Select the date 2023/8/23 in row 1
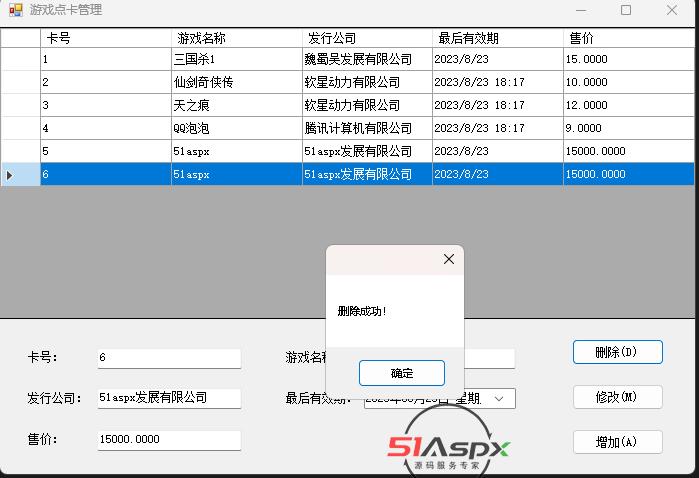Screen dimensions: 699x478 pyautogui.click(x=498, y=59)
